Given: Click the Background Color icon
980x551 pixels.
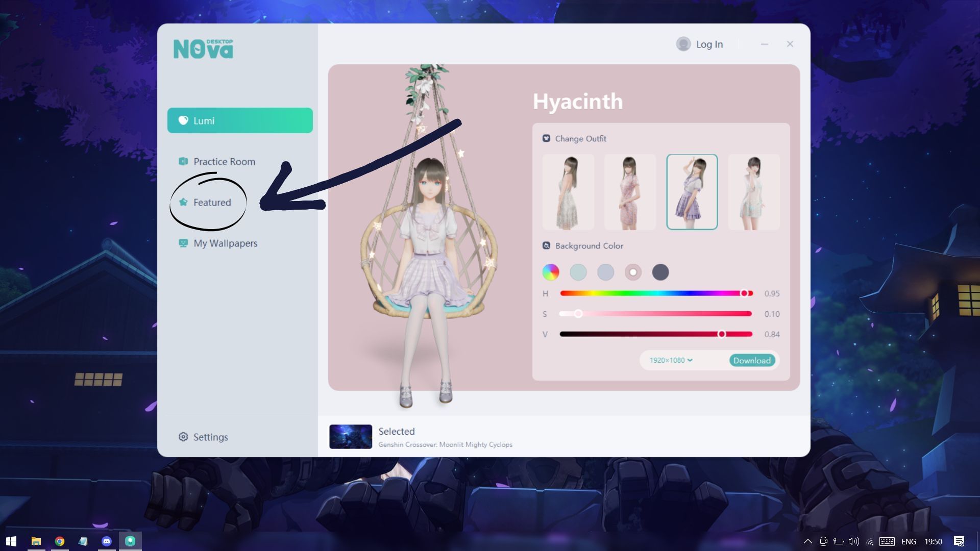Looking at the screenshot, I should click(546, 245).
